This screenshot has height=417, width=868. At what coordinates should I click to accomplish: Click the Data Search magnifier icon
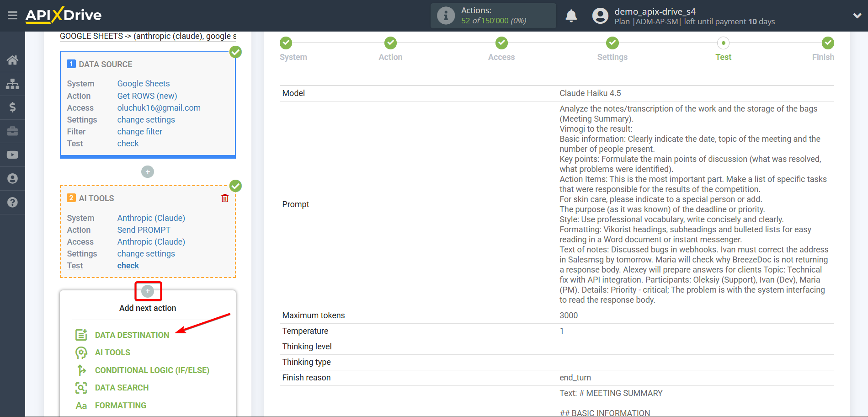click(81, 388)
